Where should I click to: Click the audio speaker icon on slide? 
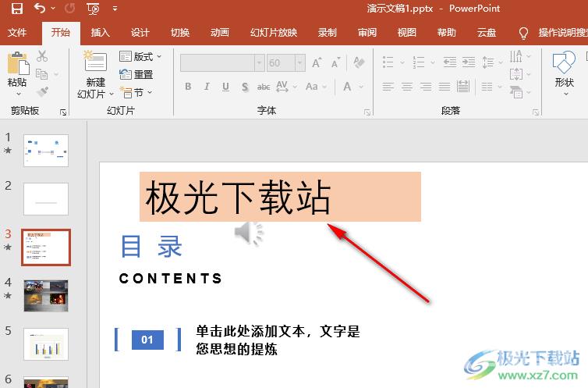click(x=249, y=233)
